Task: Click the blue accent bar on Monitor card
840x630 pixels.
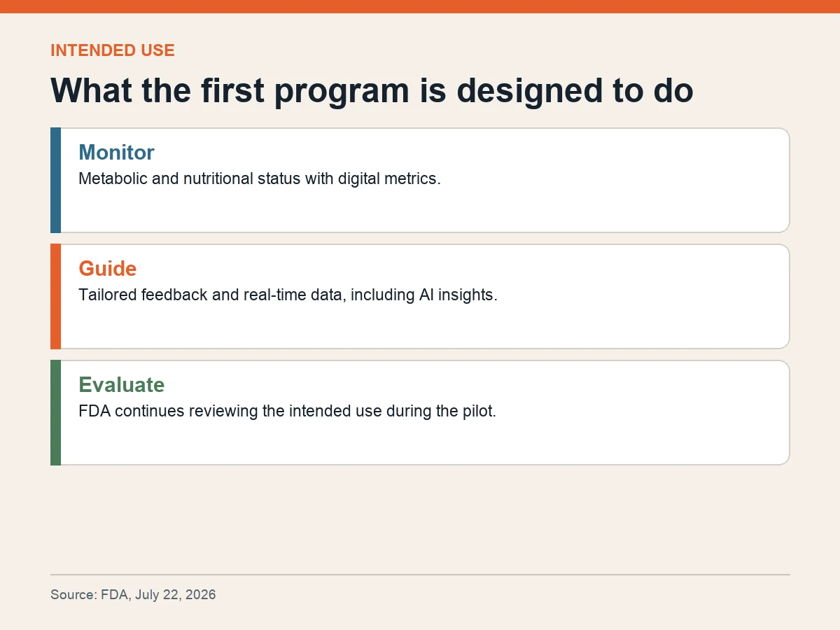Action: (55, 181)
